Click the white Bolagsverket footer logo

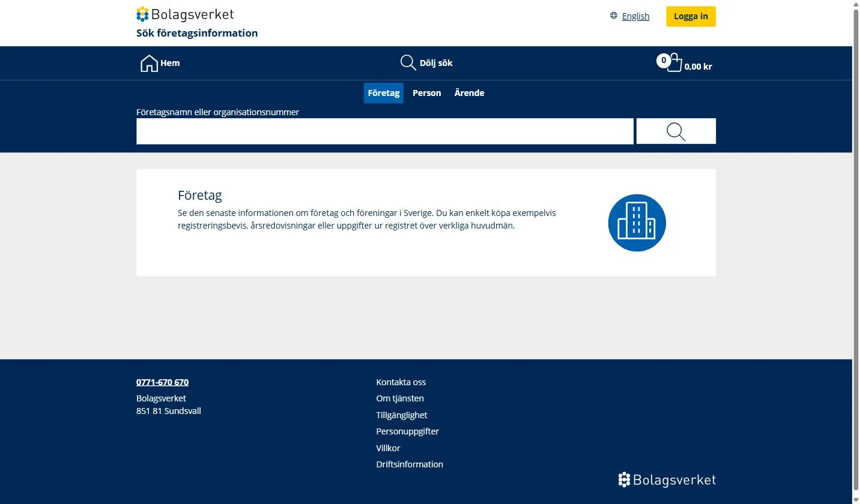[x=667, y=480]
